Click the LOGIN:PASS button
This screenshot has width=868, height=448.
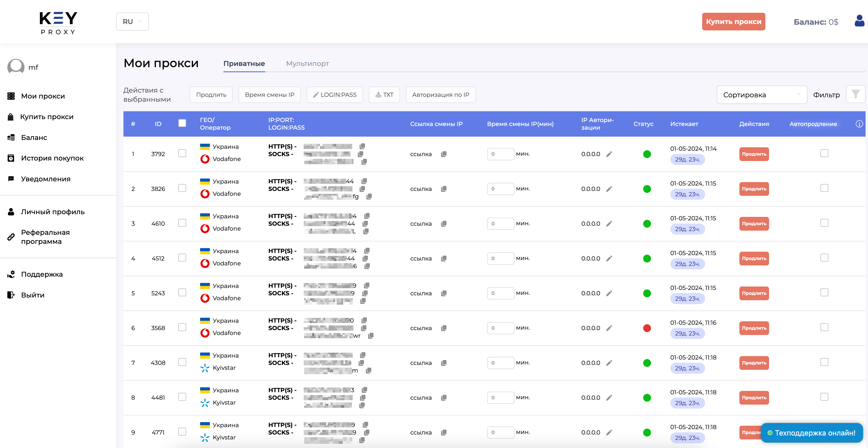pyautogui.click(x=335, y=95)
